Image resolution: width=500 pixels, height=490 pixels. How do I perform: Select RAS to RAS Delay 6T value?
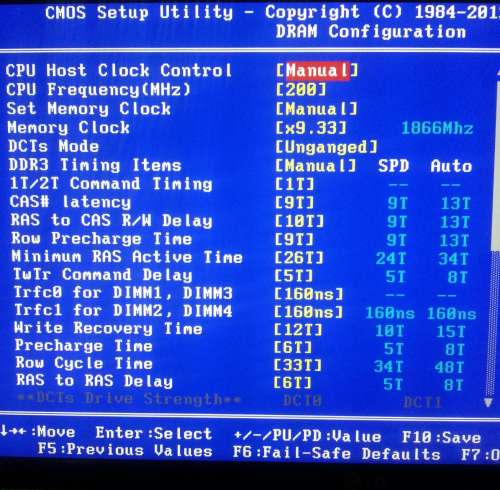point(293,383)
